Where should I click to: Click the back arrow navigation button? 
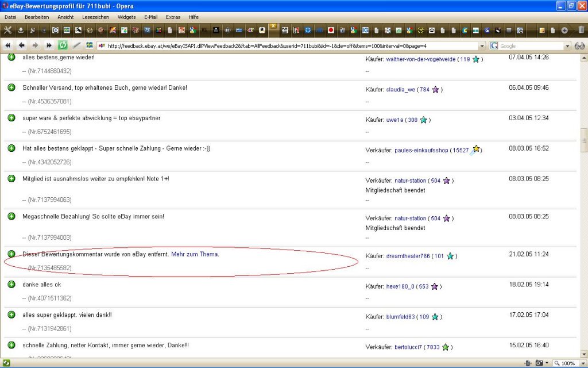click(x=22, y=45)
